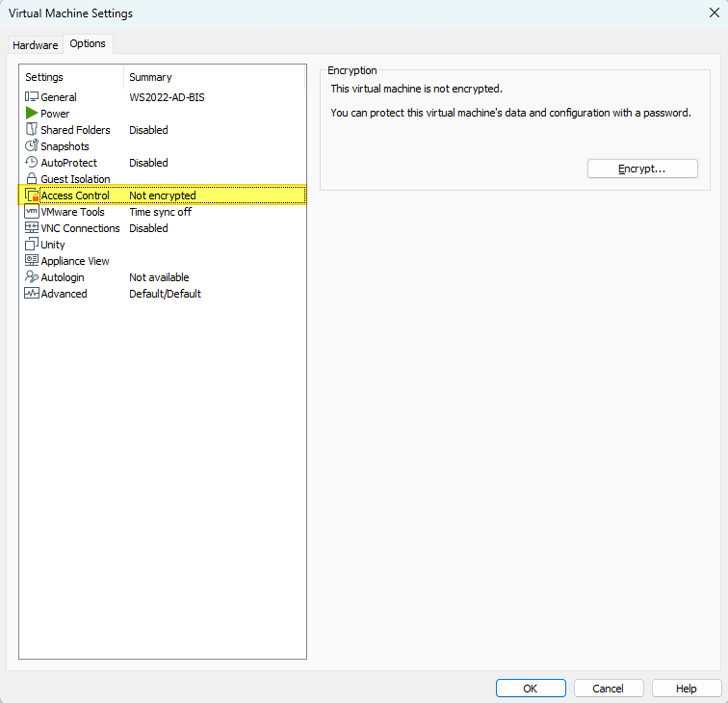Click the Autologin user icon
The width and height of the screenshot is (728, 703).
pyautogui.click(x=31, y=277)
